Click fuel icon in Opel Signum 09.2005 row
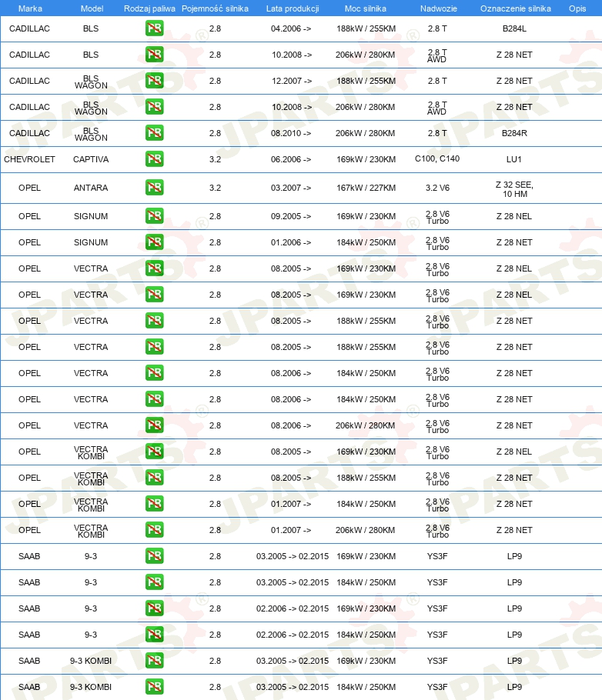 [154, 216]
